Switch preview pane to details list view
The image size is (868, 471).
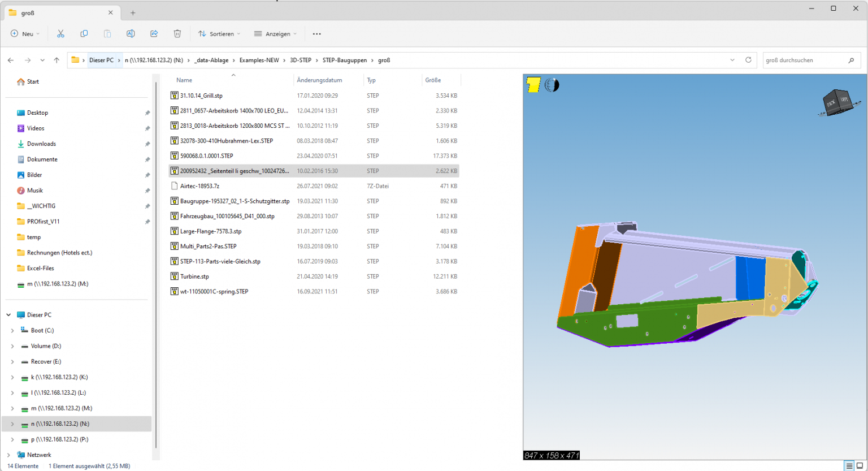click(850, 465)
